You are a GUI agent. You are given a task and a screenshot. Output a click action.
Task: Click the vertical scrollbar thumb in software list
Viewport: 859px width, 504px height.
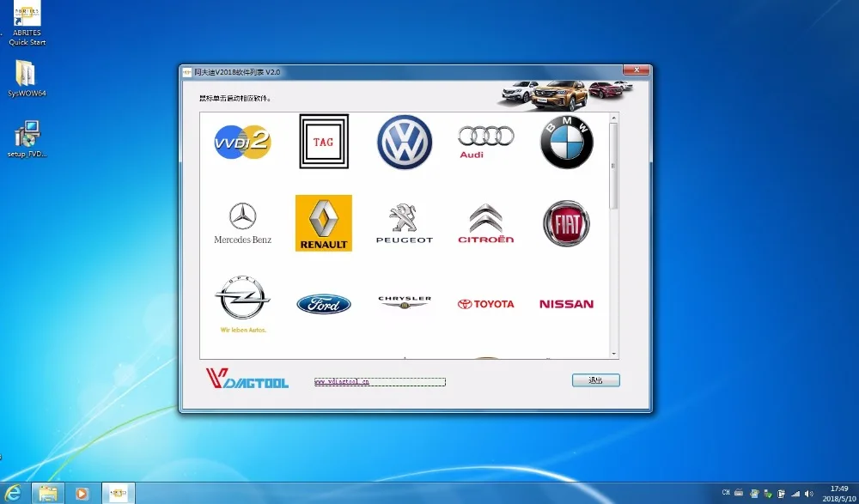pyautogui.click(x=613, y=166)
